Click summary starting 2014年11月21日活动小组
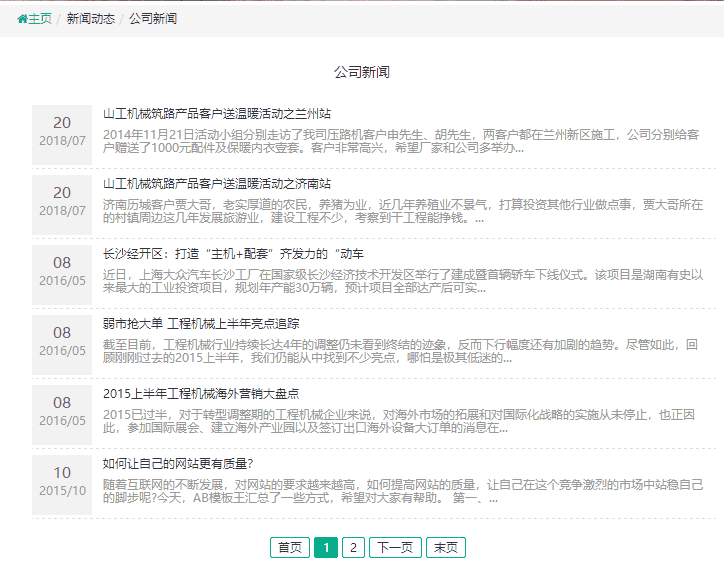 pyautogui.click(x=401, y=141)
